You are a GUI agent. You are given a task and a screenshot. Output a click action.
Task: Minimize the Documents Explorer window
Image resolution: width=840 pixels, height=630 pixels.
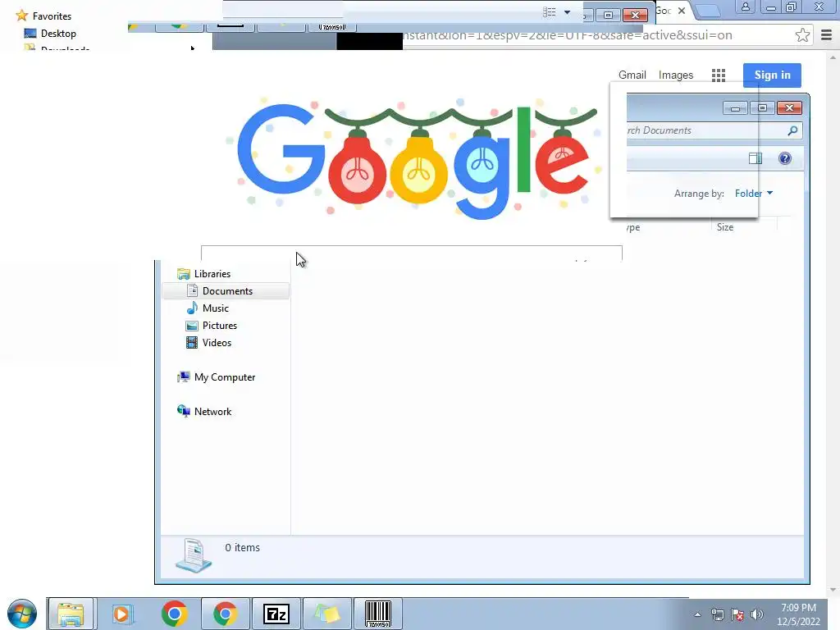[x=735, y=108]
